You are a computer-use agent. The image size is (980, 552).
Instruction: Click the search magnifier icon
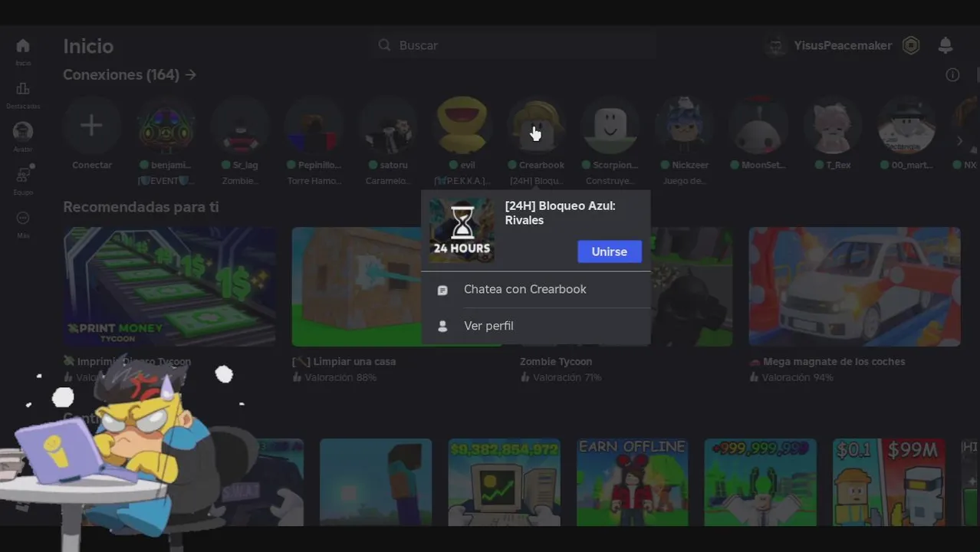(x=384, y=45)
